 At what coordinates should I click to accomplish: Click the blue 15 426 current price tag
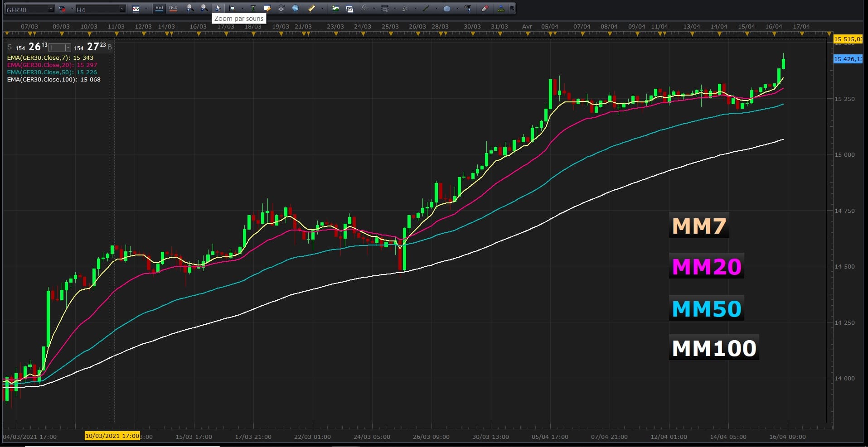848,59
